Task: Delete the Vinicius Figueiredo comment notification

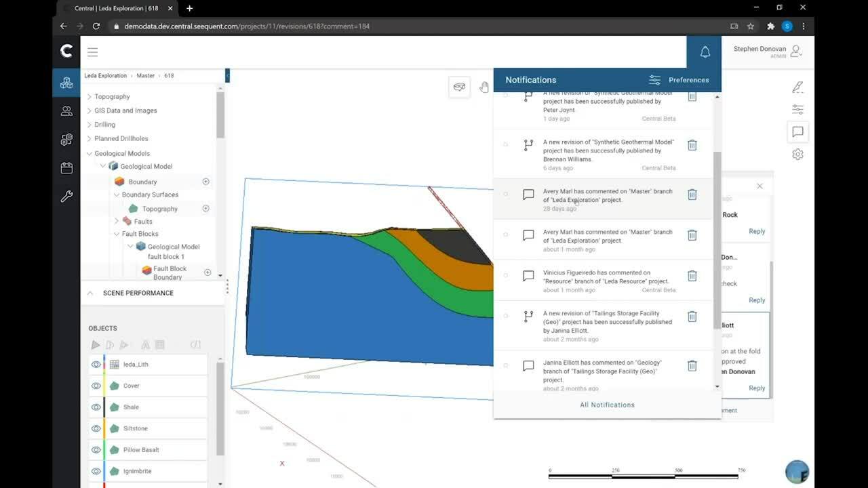Action: click(x=692, y=276)
